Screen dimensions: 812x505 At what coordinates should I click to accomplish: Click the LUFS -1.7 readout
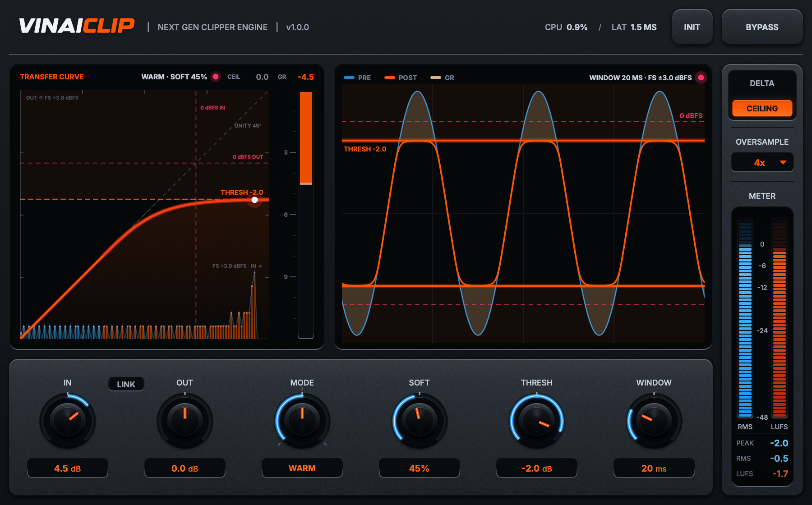(762, 474)
